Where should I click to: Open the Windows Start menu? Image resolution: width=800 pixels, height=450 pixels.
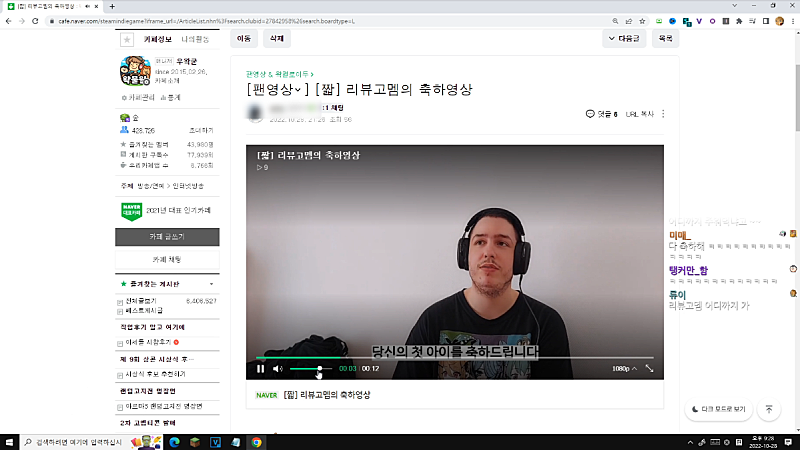9,442
